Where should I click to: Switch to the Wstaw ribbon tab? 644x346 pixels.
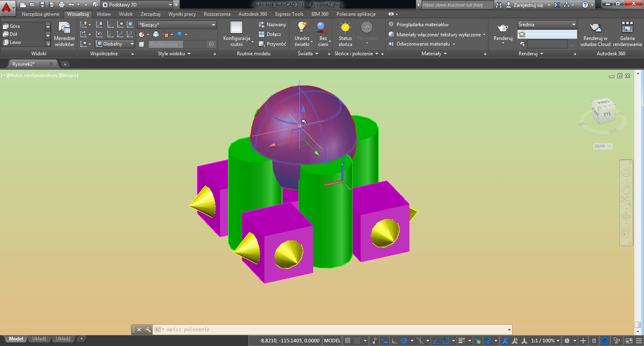(104, 14)
